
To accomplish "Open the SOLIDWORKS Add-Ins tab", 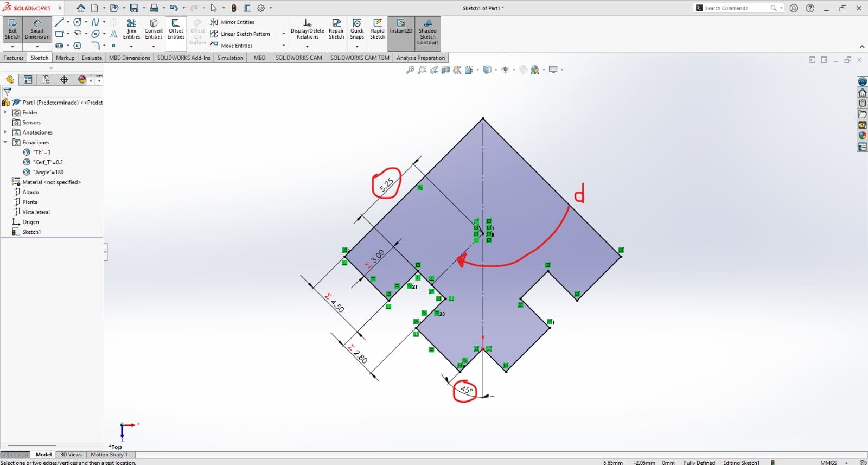I will point(184,58).
